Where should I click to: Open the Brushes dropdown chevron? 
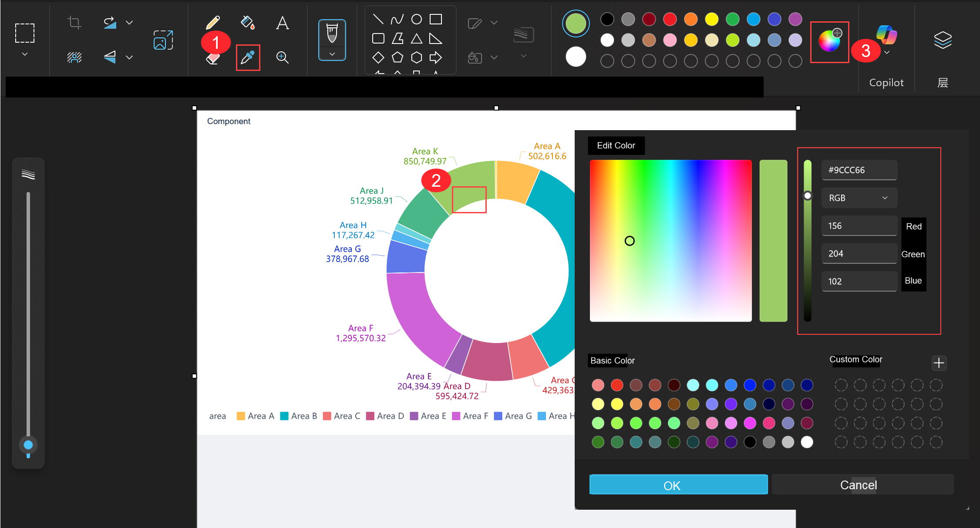(x=332, y=54)
